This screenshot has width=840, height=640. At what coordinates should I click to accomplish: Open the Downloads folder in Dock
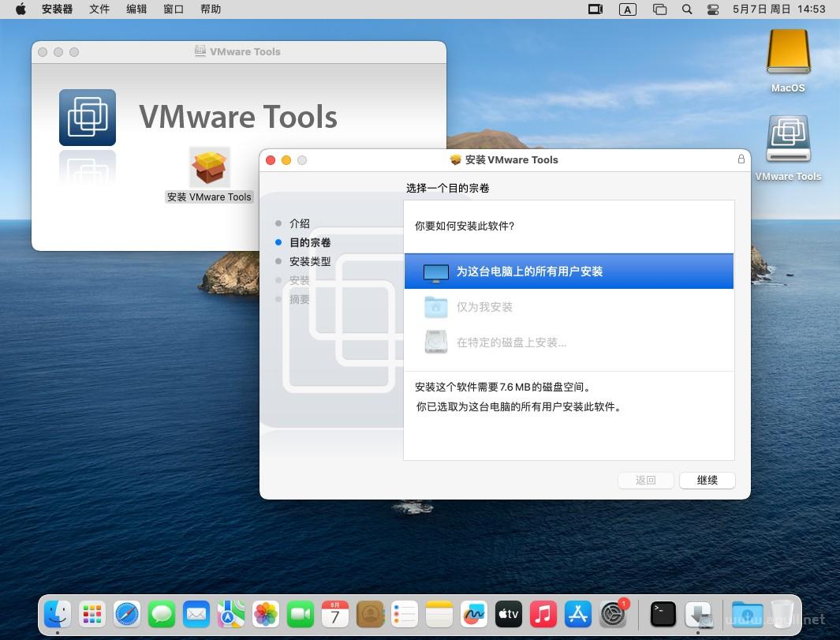coord(747,614)
